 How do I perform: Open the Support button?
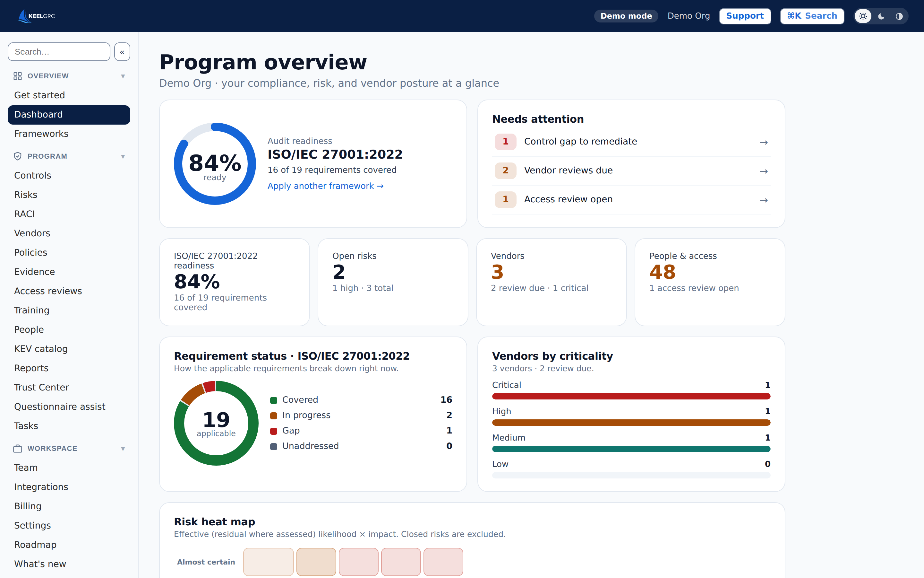(745, 16)
